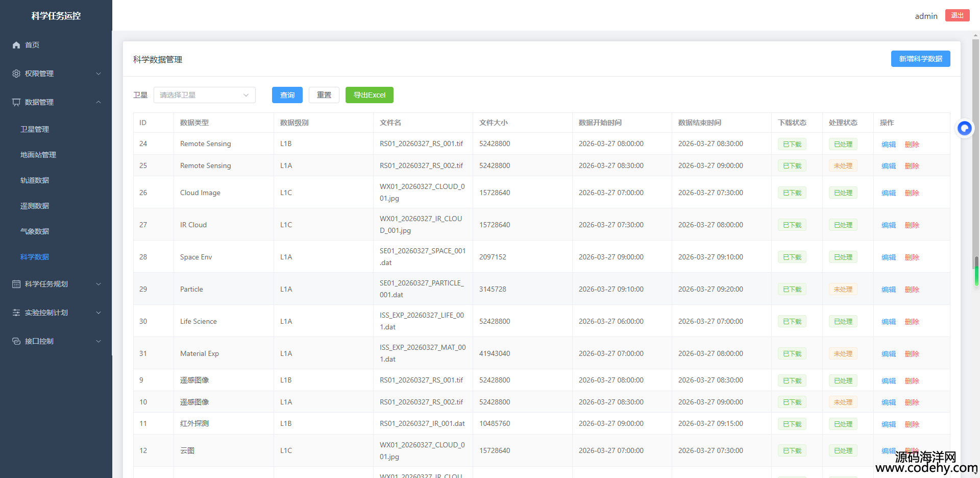
Task: Click the sliders icon beside 实验控制计划
Action: (16, 313)
